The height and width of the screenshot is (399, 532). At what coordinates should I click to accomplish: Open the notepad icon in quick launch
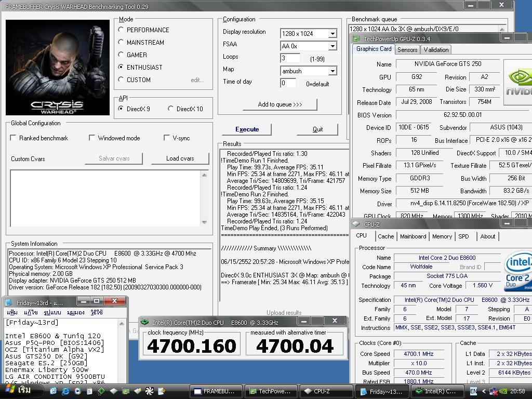(89, 391)
